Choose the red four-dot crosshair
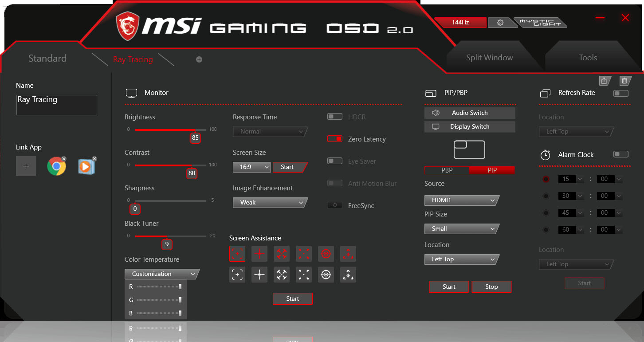Image resolution: width=644 pixels, height=342 pixels. (304, 254)
